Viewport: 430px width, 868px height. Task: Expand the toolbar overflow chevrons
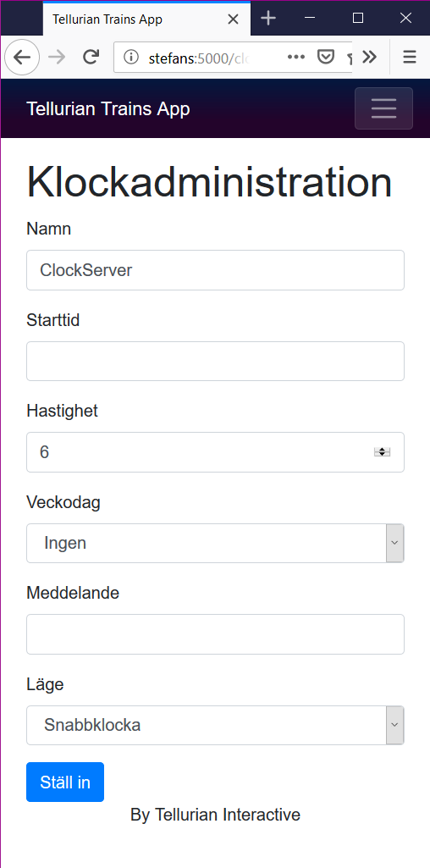click(369, 57)
